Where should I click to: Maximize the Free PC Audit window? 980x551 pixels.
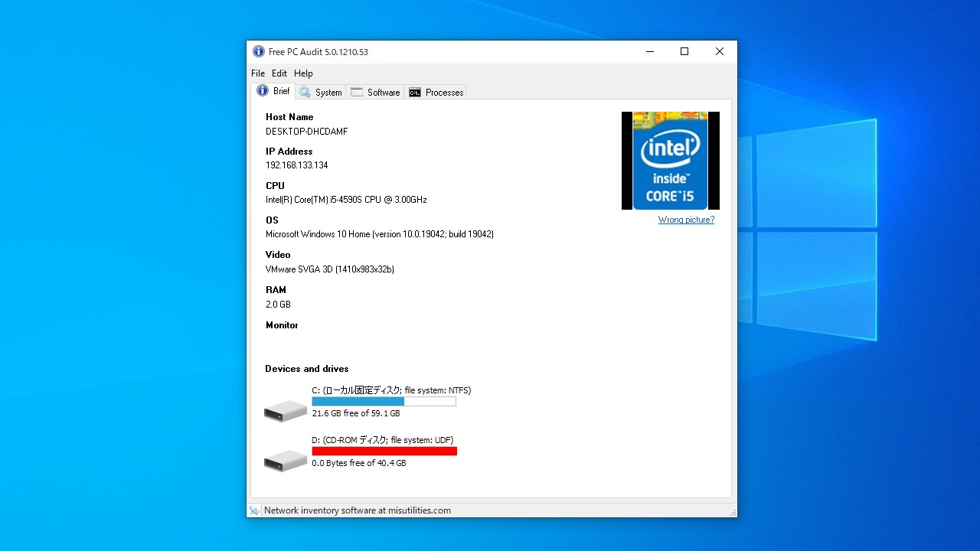[684, 51]
